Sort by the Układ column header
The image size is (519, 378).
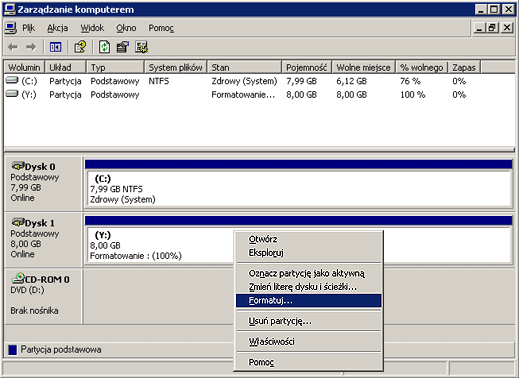coord(65,67)
